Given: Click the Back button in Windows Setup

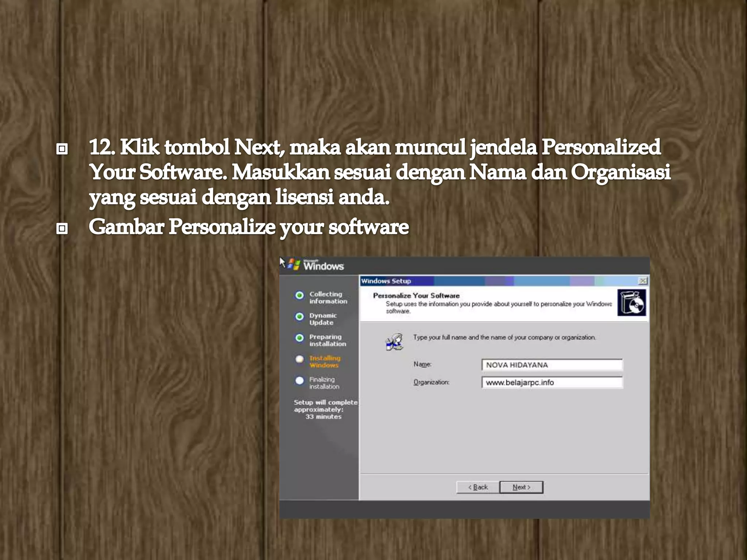Looking at the screenshot, I should coord(478,487).
